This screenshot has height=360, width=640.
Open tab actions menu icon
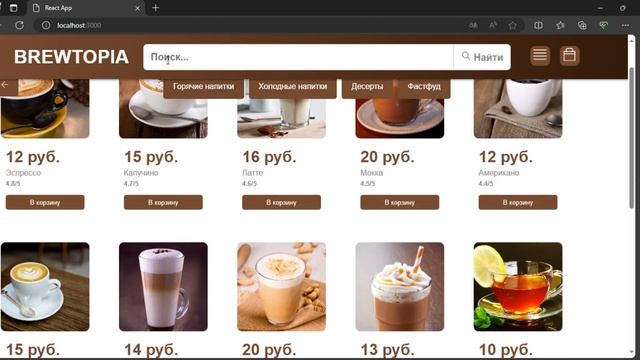[13, 8]
